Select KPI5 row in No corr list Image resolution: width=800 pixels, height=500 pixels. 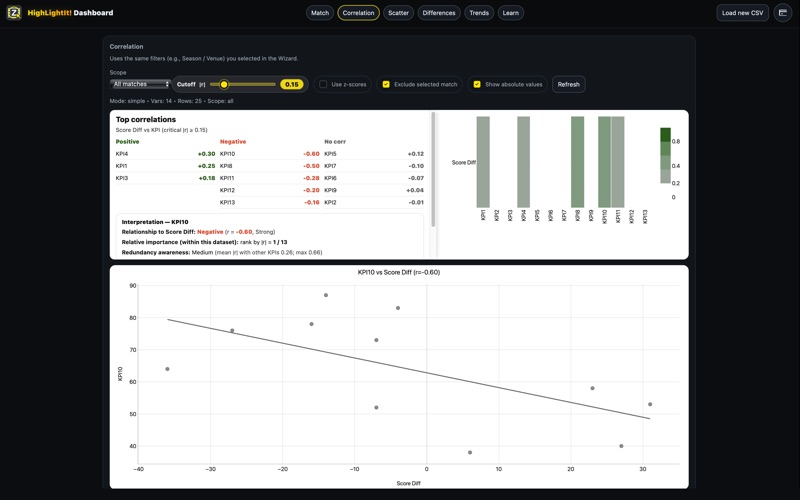coord(374,154)
